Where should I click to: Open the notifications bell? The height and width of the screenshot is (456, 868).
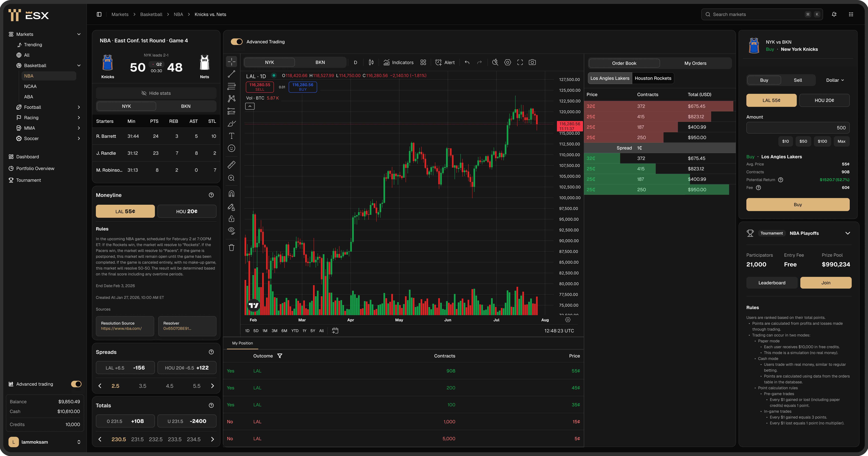coord(834,14)
